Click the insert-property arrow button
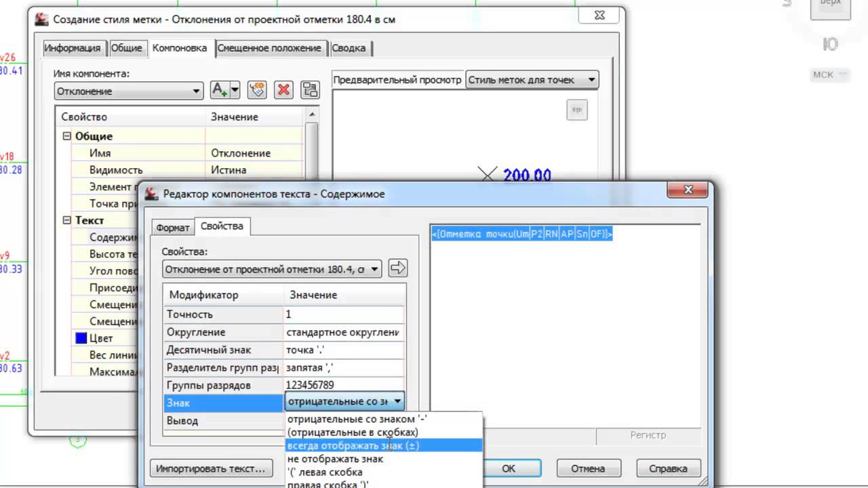Screen dimensions: 868x488 click(x=397, y=268)
